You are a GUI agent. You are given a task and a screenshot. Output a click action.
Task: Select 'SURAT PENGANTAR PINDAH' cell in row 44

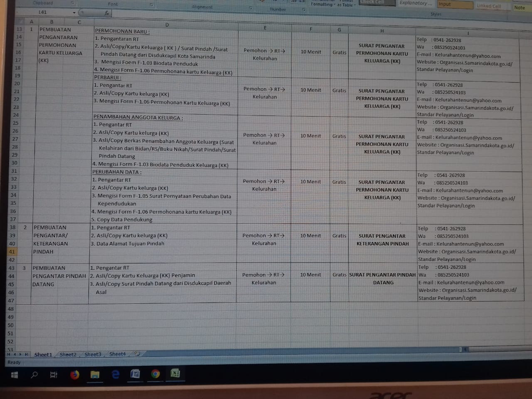point(382,275)
